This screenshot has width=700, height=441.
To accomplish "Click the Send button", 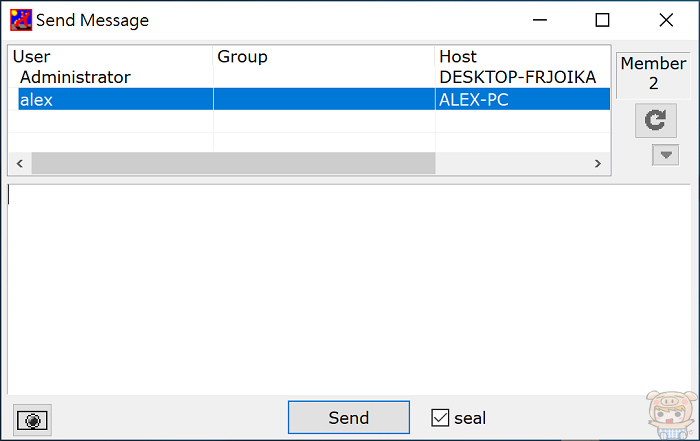I will click(348, 418).
